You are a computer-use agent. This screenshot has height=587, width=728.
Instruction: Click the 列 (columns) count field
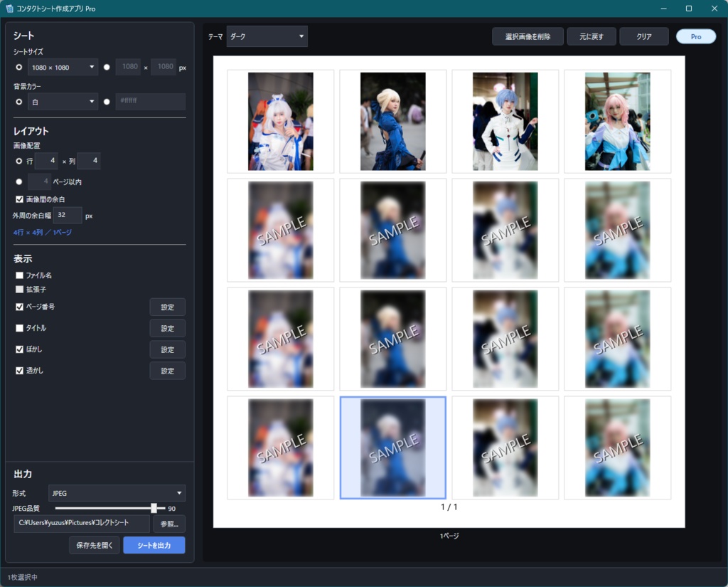(x=89, y=161)
